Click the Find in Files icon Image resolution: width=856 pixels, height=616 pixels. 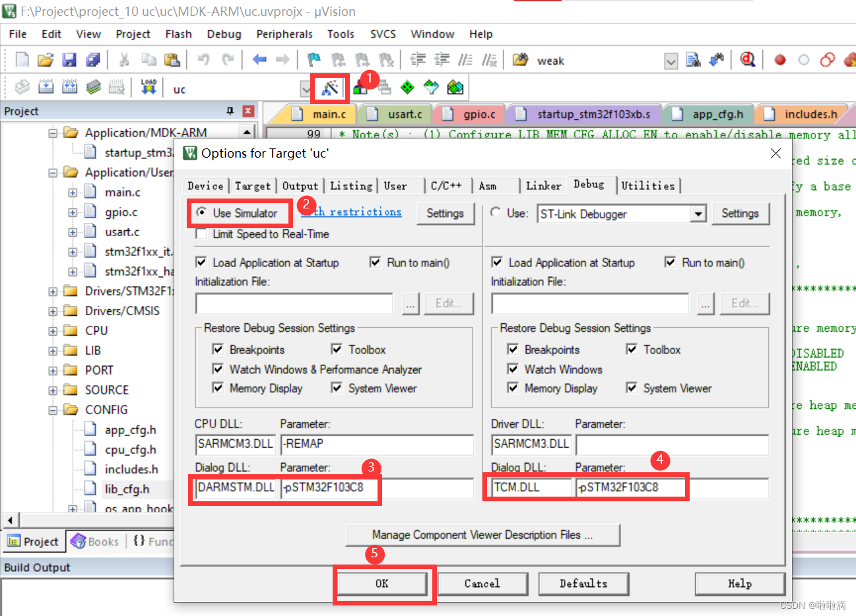(x=520, y=60)
